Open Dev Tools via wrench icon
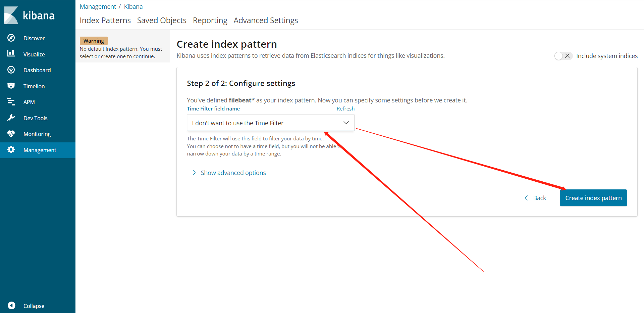 [x=11, y=118]
